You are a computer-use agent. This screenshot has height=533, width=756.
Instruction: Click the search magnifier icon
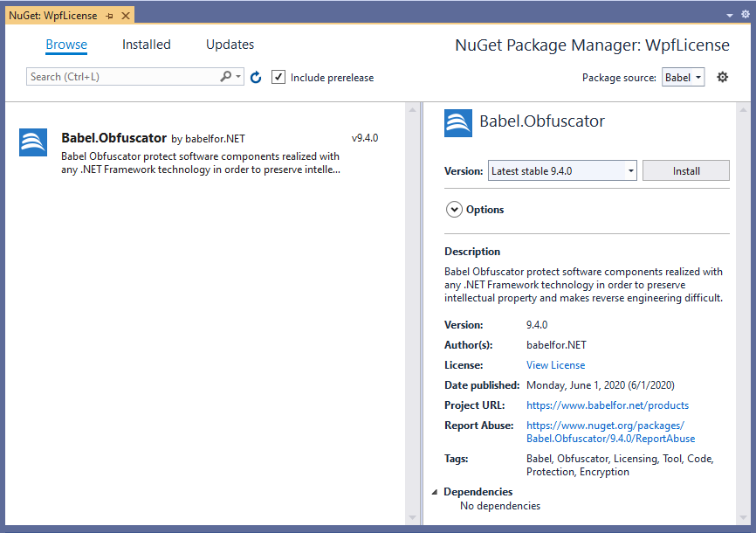pyautogui.click(x=225, y=76)
